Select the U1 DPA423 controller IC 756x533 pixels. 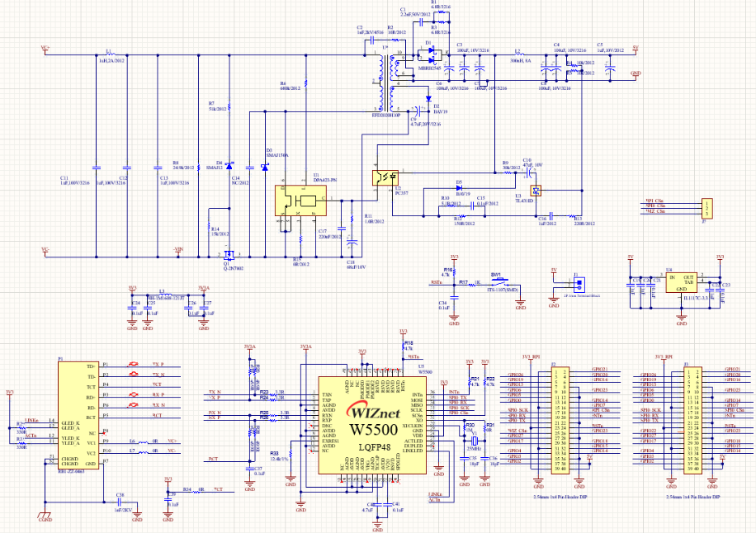[300, 200]
